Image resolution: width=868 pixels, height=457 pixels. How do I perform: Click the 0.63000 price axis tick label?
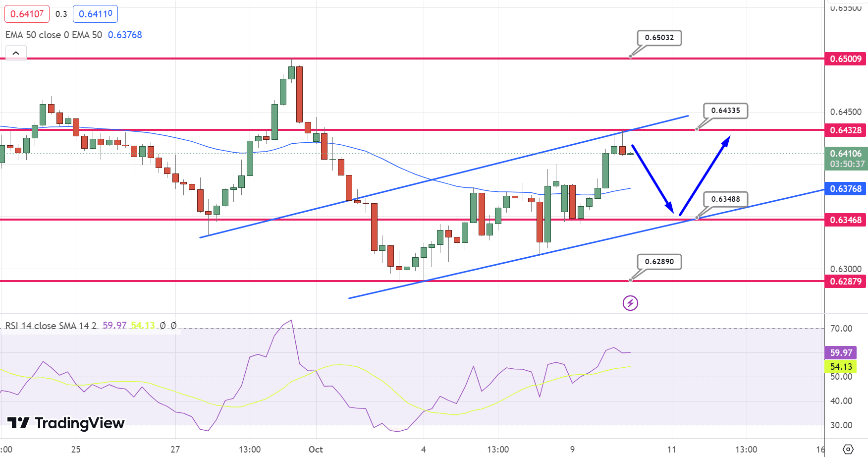(x=846, y=269)
